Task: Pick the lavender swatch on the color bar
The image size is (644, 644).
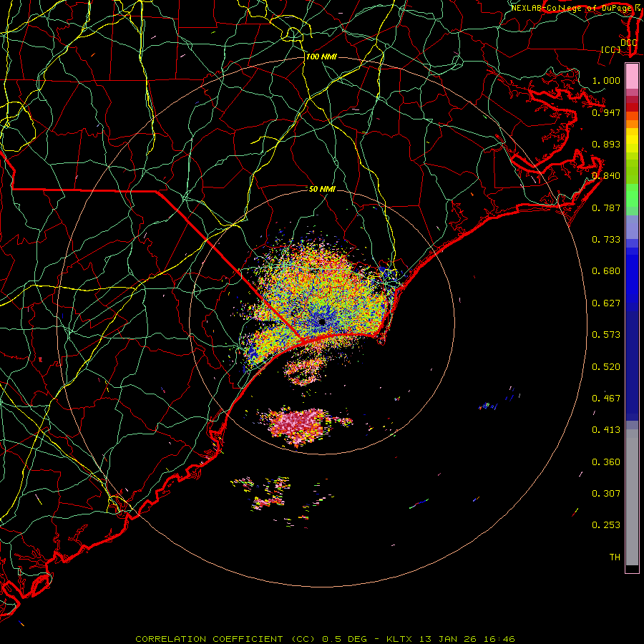Action: (632, 227)
